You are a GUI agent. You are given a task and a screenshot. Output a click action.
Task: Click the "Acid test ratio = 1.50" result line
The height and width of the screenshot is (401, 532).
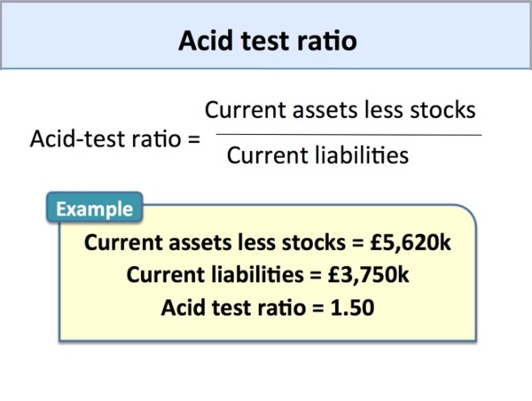click(x=267, y=308)
